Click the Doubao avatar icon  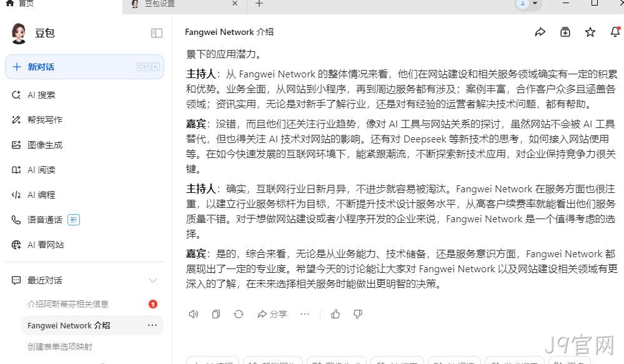[x=19, y=33]
